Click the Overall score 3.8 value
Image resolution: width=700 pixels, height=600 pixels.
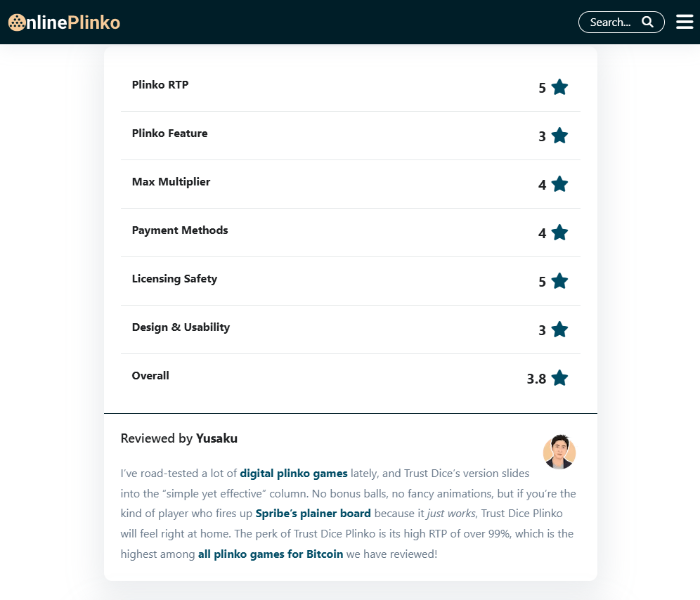pos(536,379)
